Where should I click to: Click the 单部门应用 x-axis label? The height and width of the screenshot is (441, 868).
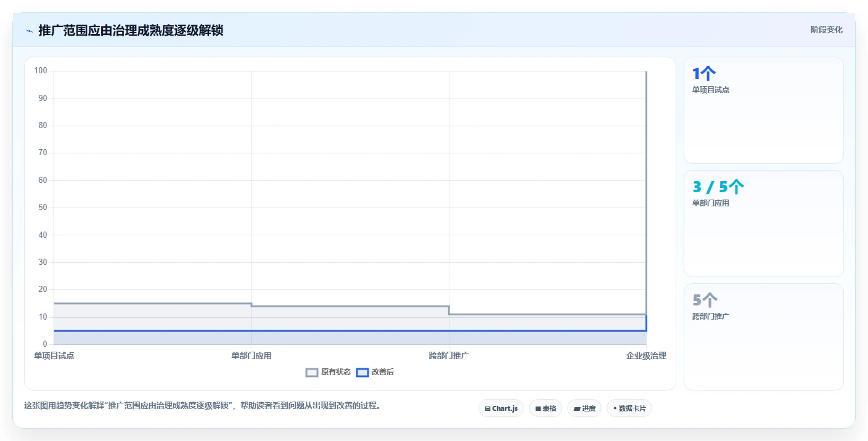click(x=252, y=355)
